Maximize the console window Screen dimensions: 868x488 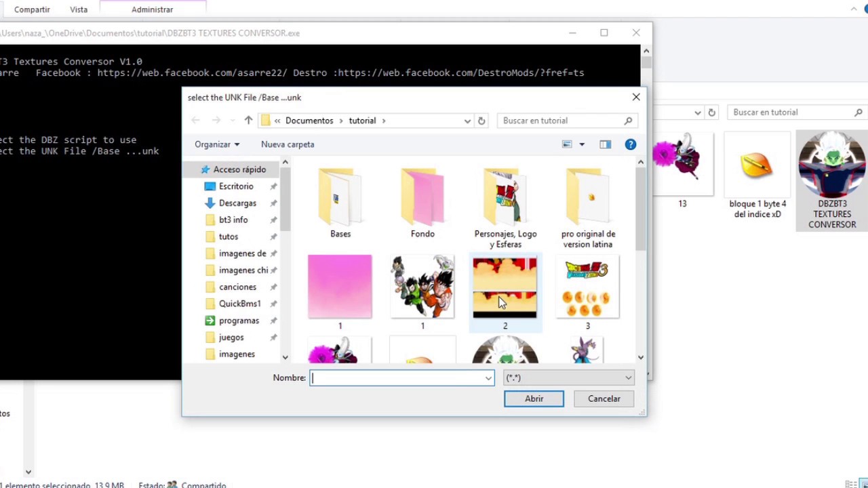pyautogui.click(x=604, y=33)
